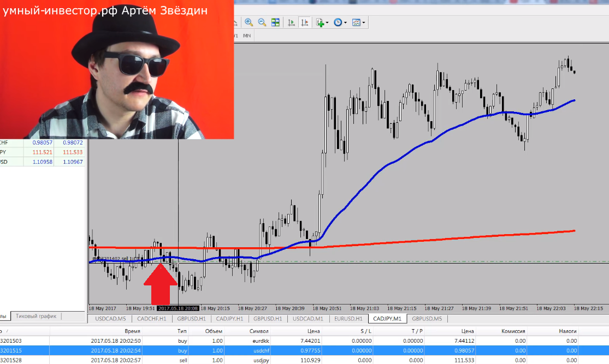Click the S / L column header
Screen dimensions: 609x364
pyautogui.click(x=366, y=331)
